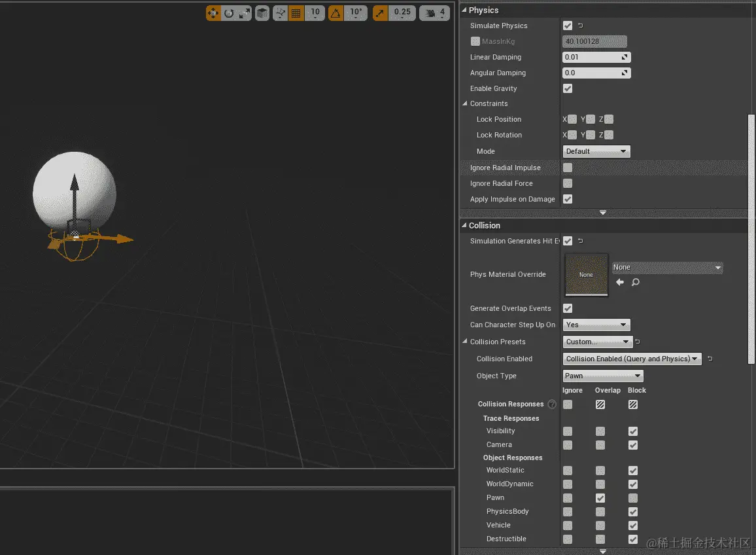This screenshot has width=756, height=555.
Task: Set WorldStatic response to Overlap
Action: tap(600, 471)
